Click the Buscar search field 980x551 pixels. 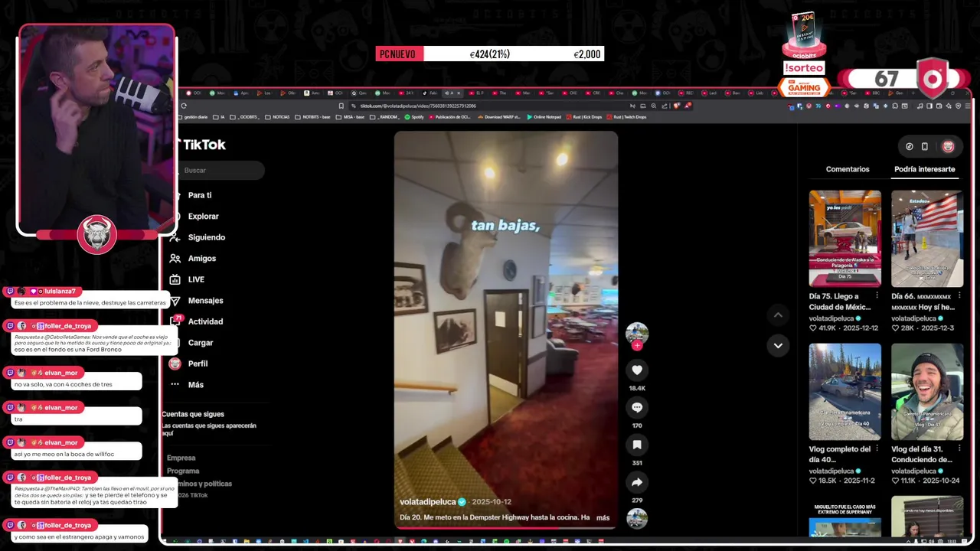coord(222,170)
